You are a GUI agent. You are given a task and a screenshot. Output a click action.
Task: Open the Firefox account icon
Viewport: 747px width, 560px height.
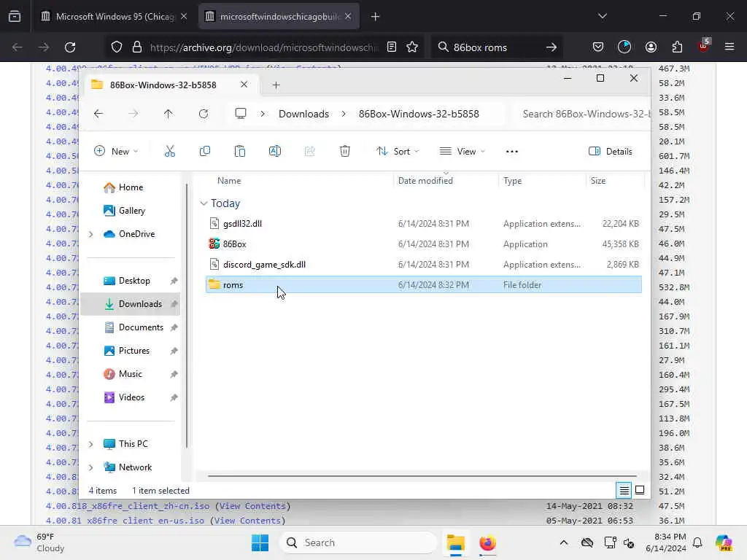point(651,47)
